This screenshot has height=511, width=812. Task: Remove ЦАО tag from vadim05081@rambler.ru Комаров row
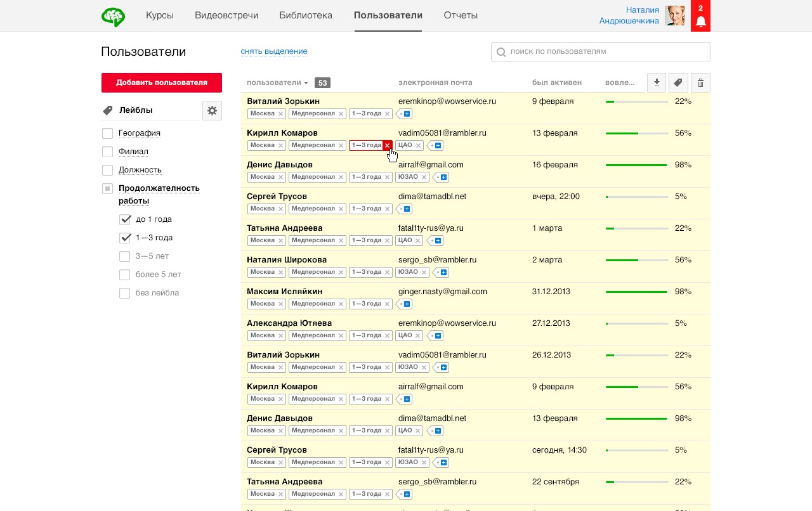click(x=418, y=145)
